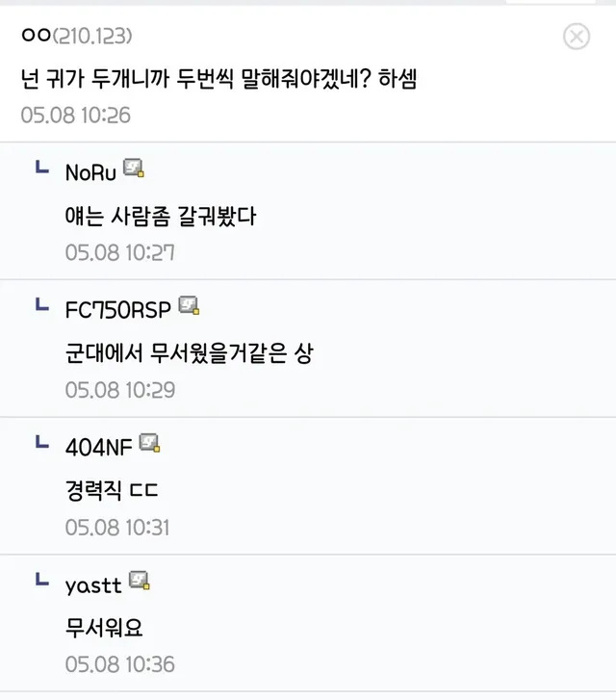Open the NoRu username profile
The image size is (616, 700).
[90, 172]
